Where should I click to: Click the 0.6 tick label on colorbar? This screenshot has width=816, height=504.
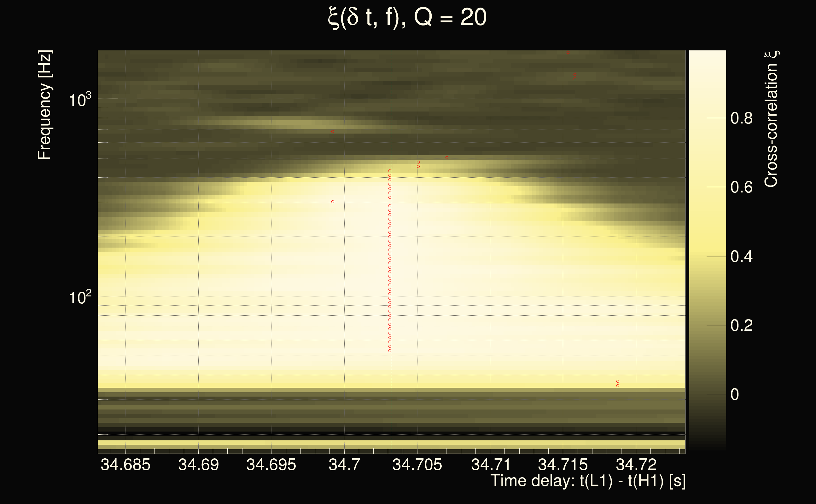tap(741, 187)
